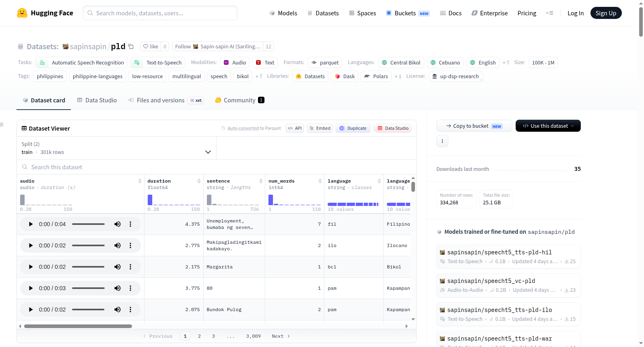
Task: Sort by the sentence column
Action: point(261,181)
